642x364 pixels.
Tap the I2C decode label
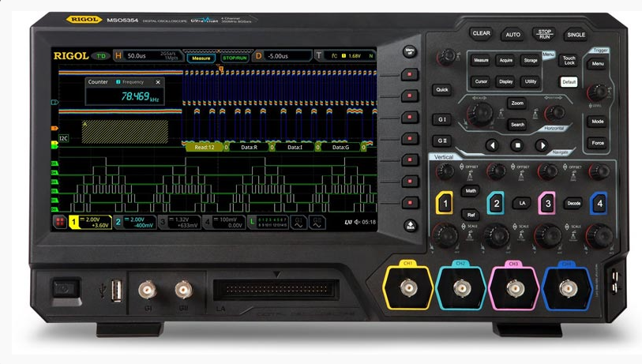pyautogui.click(x=63, y=138)
